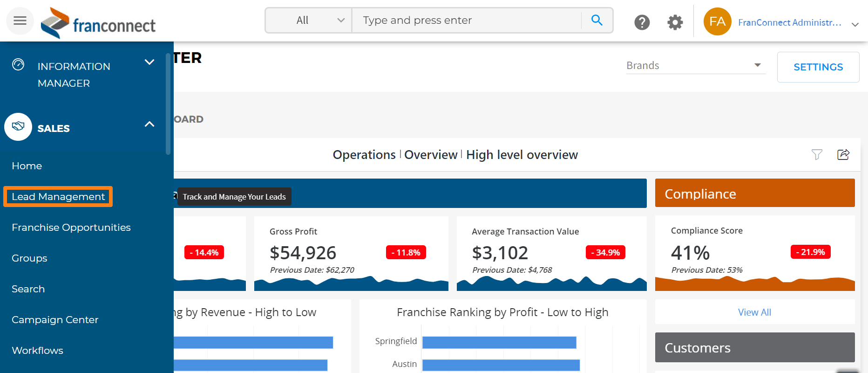Click the -34.9% change badge
This screenshot has width=868, height=373.
pyautogui.click(x=605, y=252)
